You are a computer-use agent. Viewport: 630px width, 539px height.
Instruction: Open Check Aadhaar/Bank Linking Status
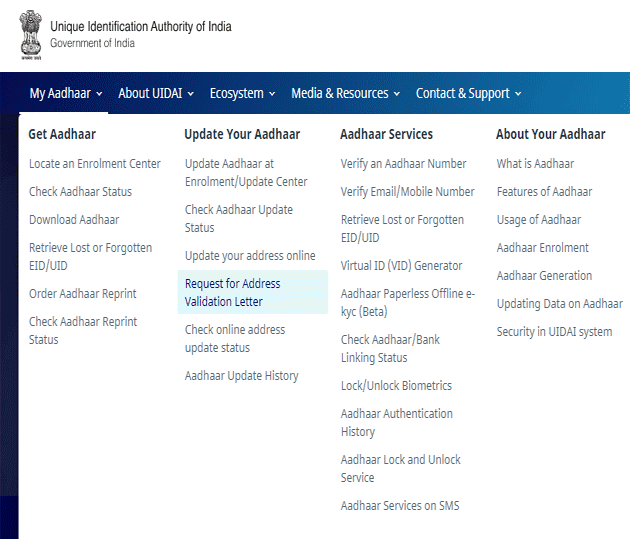click(x=390, y=349)
